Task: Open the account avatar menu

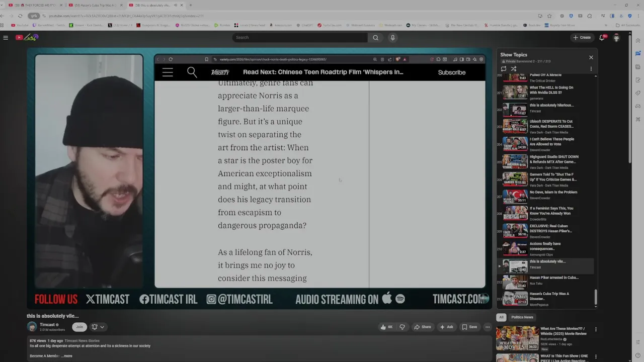Action: tap(616, 37)
